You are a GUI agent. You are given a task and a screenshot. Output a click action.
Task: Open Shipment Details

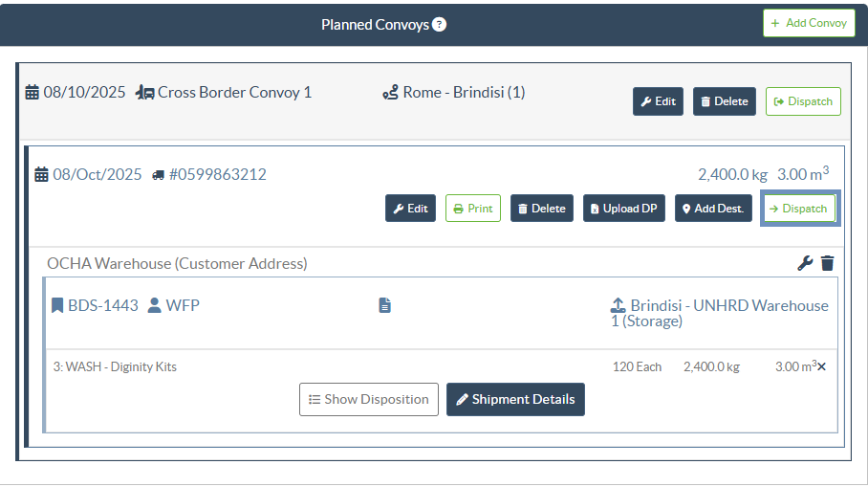tap(515, 399)
